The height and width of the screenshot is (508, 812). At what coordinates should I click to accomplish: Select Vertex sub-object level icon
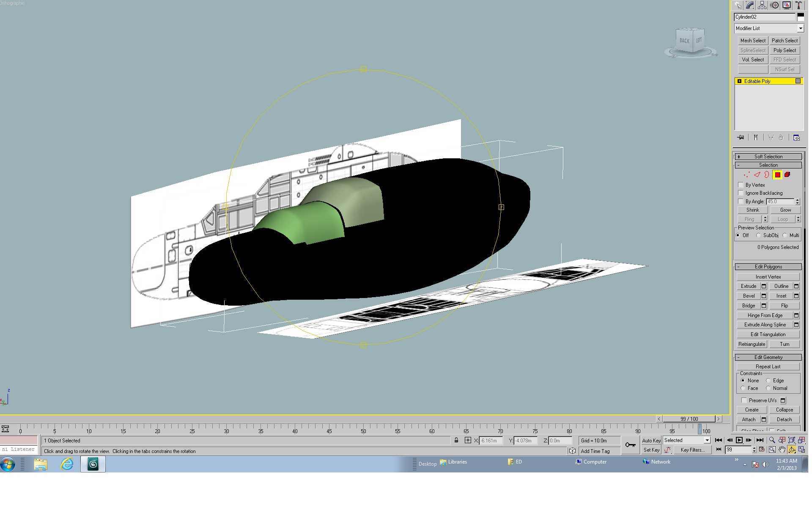coord(747,175)
